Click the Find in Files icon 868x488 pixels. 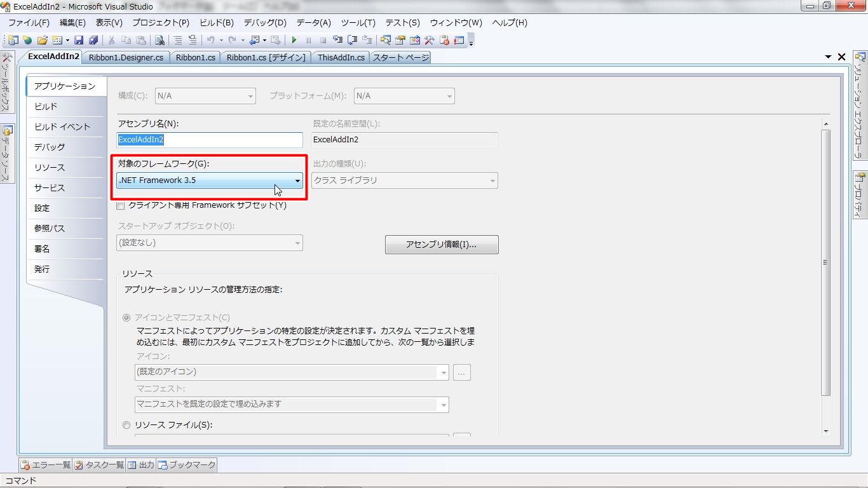159,40
